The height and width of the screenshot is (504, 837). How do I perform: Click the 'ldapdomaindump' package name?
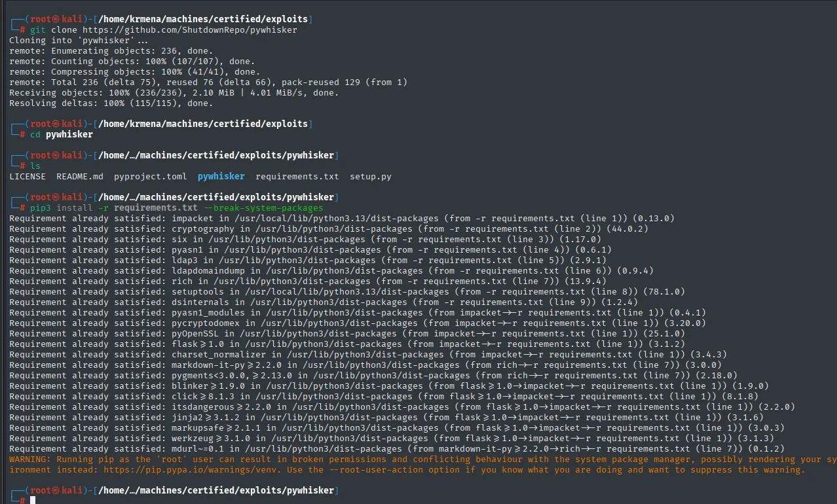[208, 270]
